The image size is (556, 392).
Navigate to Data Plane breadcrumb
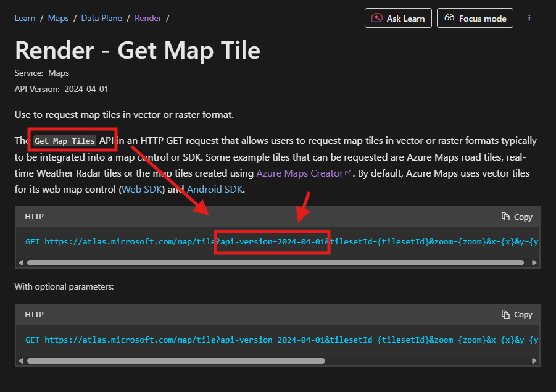(x=101, y=18)
